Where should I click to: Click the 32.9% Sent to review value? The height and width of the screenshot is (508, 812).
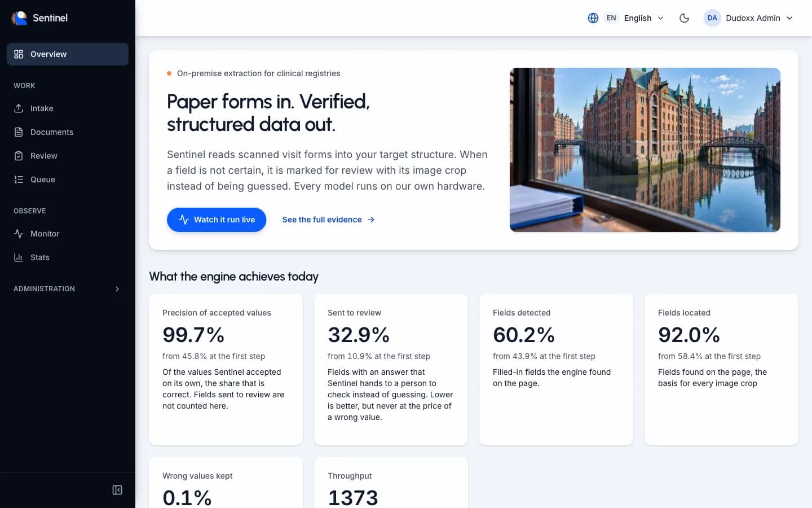pyautogui.click(x=359, y=335)
